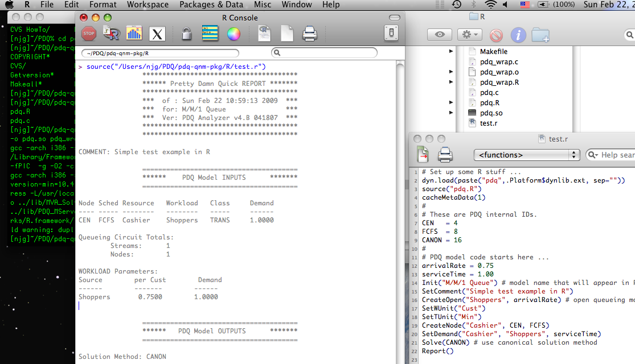The width and height of the screenshot is (635, 364).
Task: Click the Wi-Fi icon in the menu bar
Action: (x=490, y=5)
